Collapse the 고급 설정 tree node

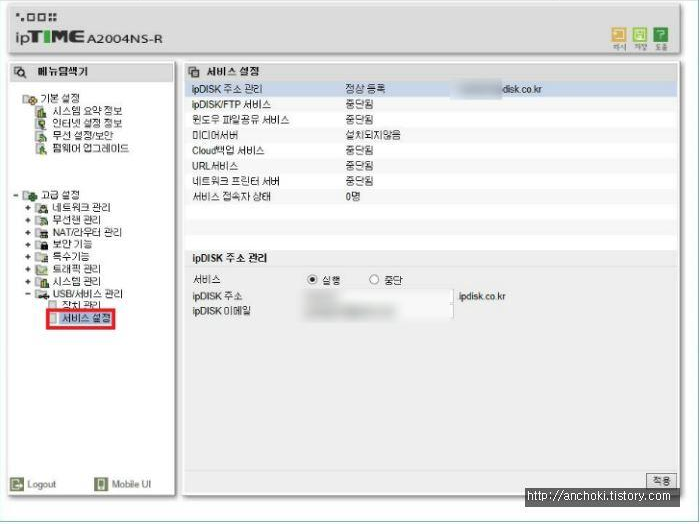pyautogui.click(x=16, y=195)
